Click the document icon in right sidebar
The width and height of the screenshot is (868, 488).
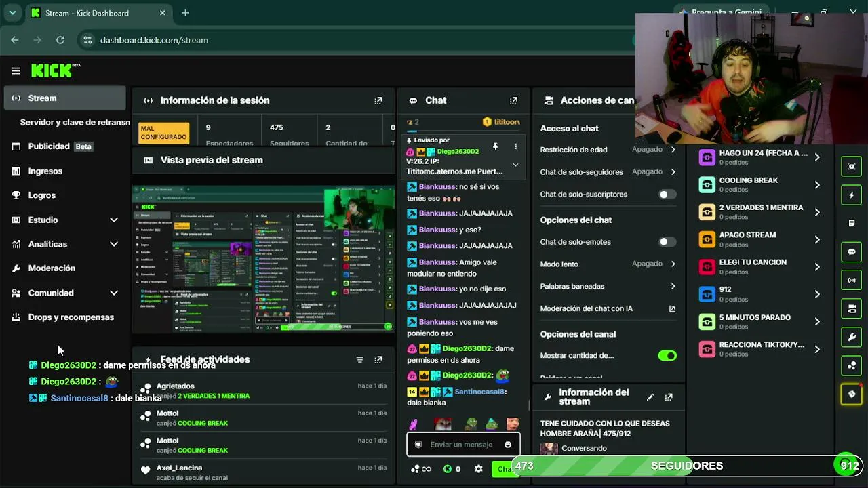(852, 223)
